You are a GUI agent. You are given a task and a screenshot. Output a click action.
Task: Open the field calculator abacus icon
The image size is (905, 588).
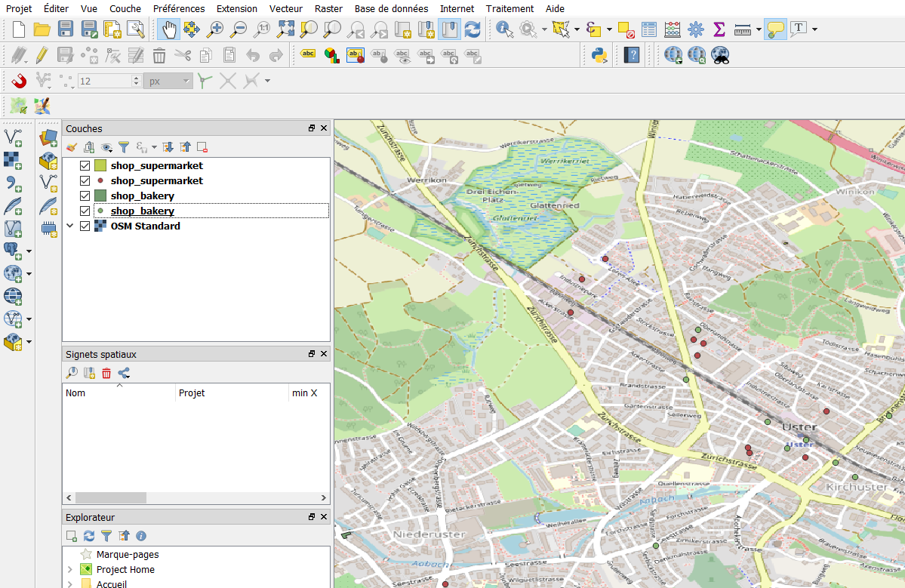click(673, 29)
